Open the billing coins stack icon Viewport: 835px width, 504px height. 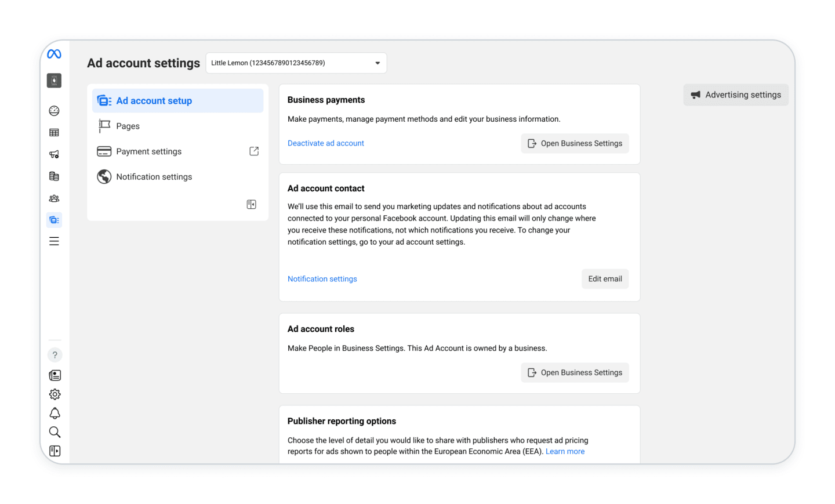pyautogui.click(x=54, y=176)
